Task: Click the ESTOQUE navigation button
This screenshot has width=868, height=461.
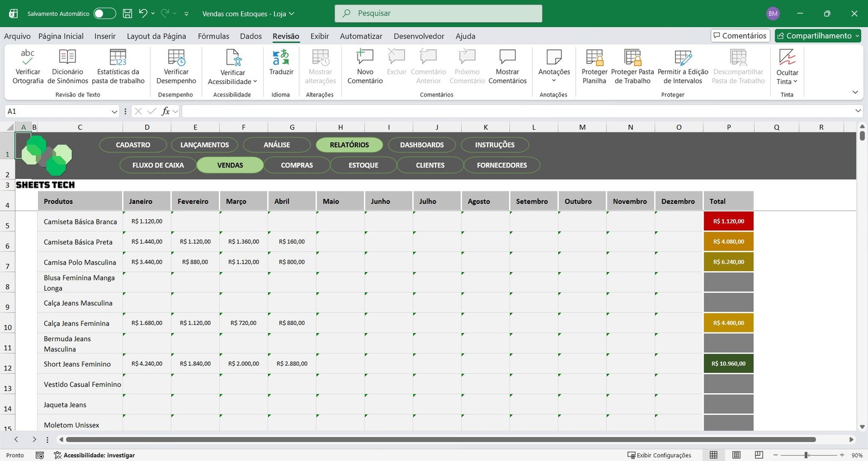Action: [x=363, y=165]
